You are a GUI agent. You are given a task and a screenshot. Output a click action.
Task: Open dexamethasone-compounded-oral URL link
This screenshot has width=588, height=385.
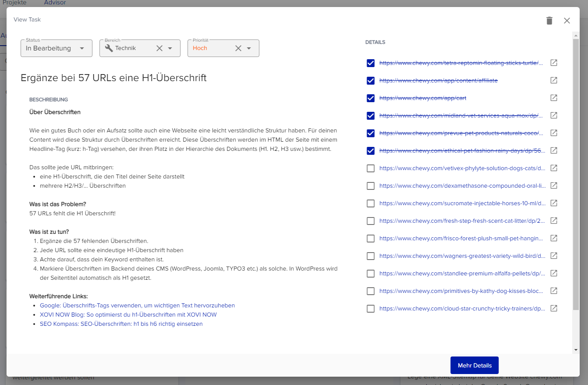click(462, 185)
